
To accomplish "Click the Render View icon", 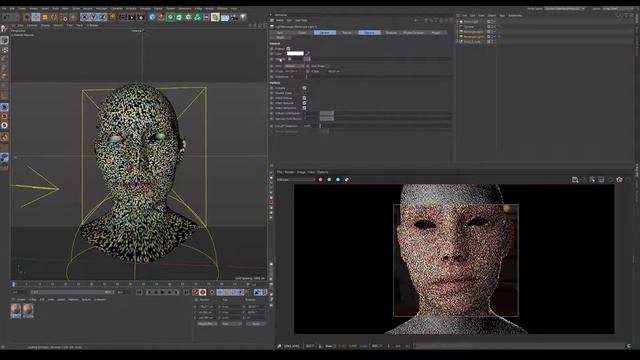I will [x=122, y=17].
